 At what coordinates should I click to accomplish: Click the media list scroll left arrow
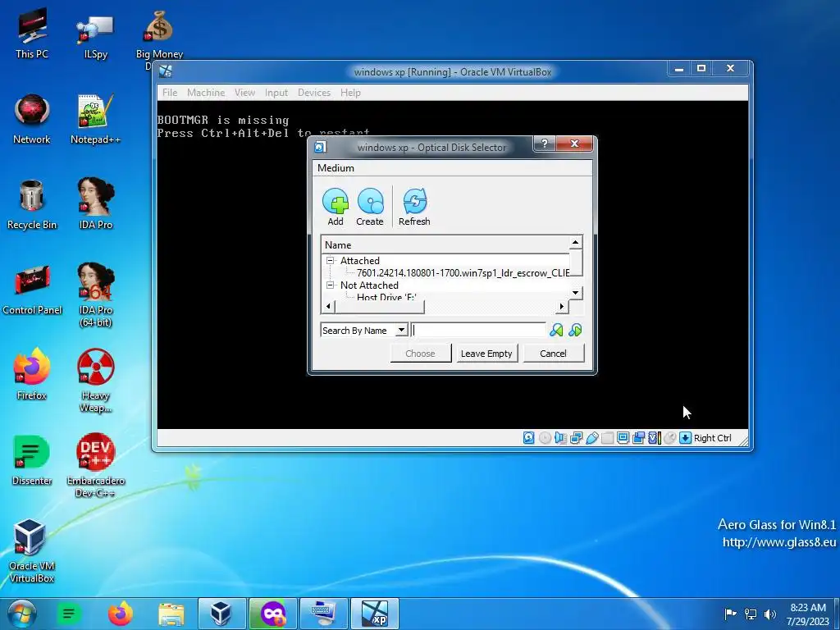coord(327,307)
